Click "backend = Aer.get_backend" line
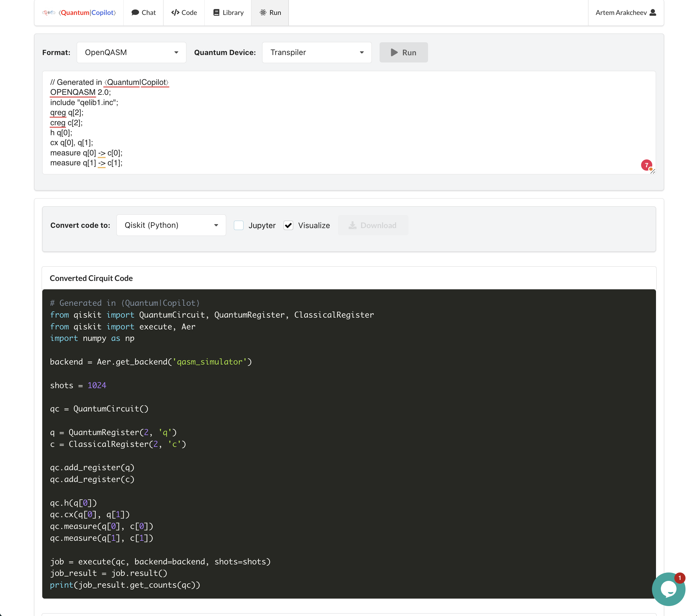Image resolution: width=697 pixels, height=616 pixels. pos(151,362)
